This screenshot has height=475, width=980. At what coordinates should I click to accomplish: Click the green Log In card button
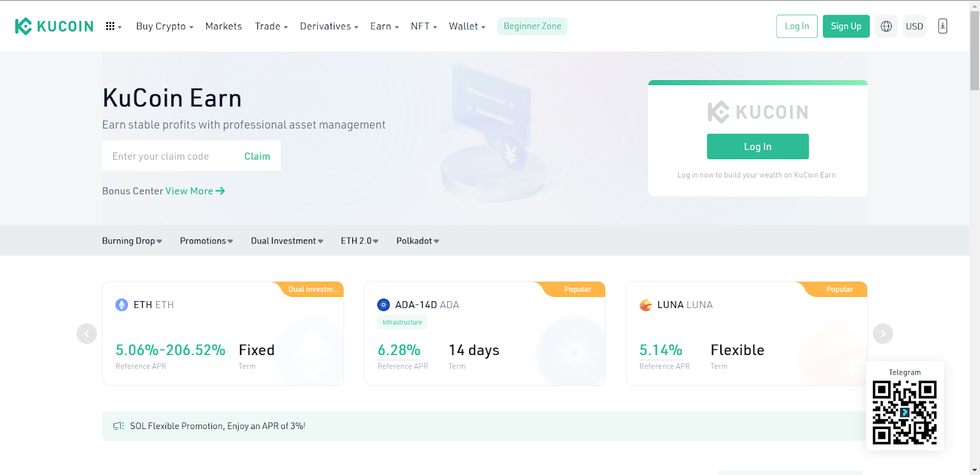click(x=758, y=147)
